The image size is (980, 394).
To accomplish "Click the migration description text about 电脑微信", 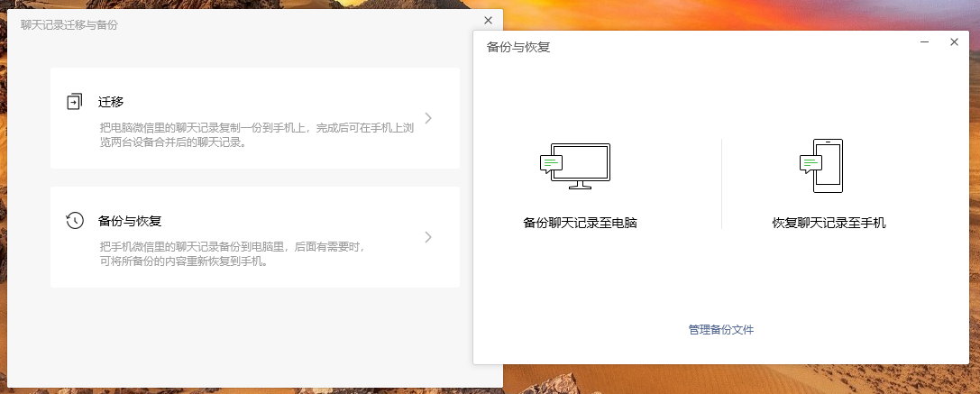I will pyautogui.click(x=258, y=134).
